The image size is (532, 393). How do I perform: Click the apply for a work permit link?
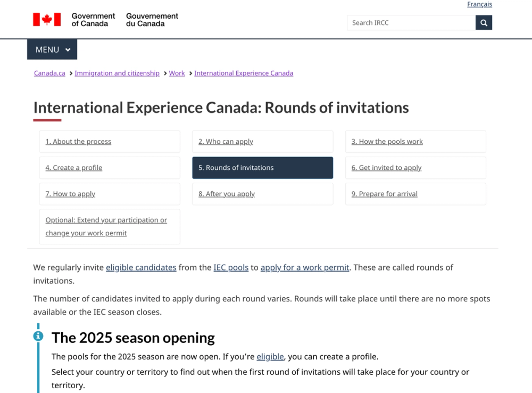(x=305, y=267)
